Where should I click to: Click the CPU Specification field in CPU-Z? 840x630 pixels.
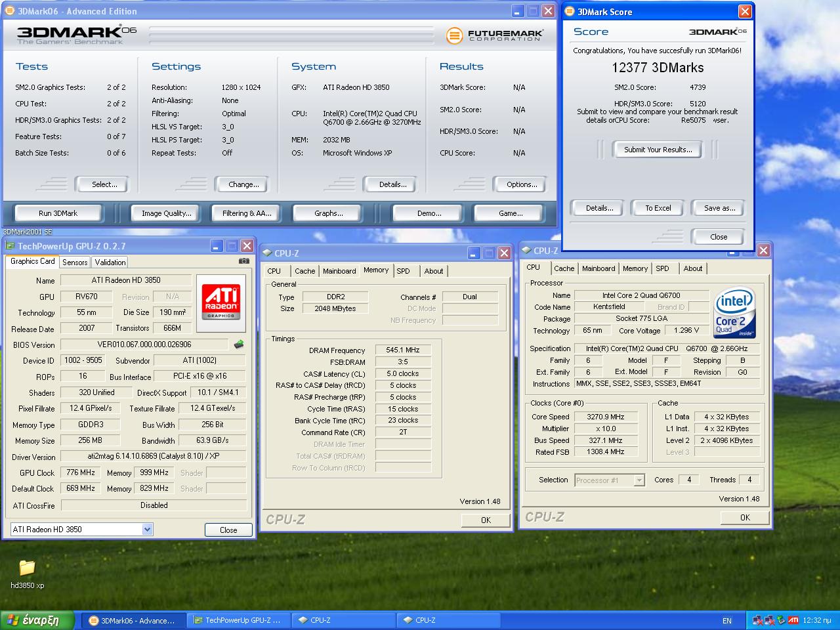pyautogui.click(x=667, y=348)
